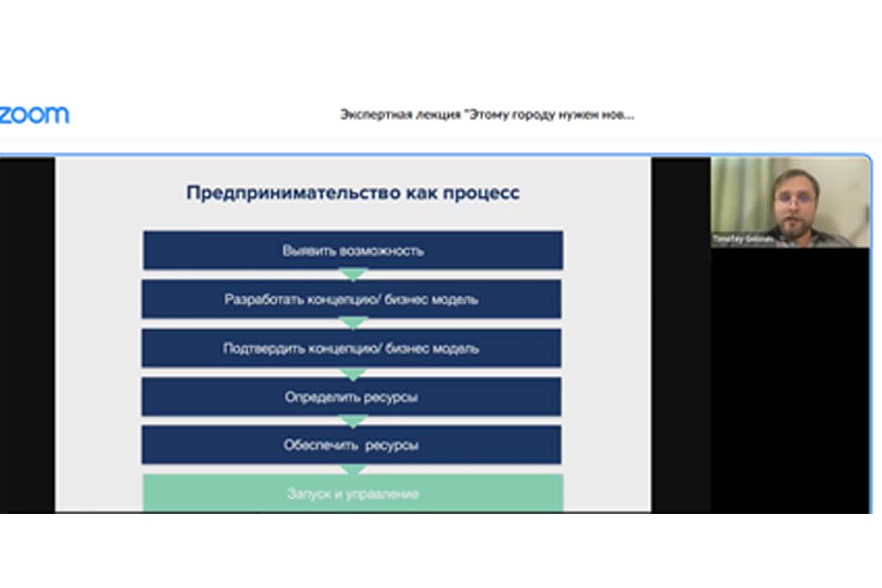Click black bar between slide and video
The image size is (882, 588).
pyautogui.click(x=680, y=335)
